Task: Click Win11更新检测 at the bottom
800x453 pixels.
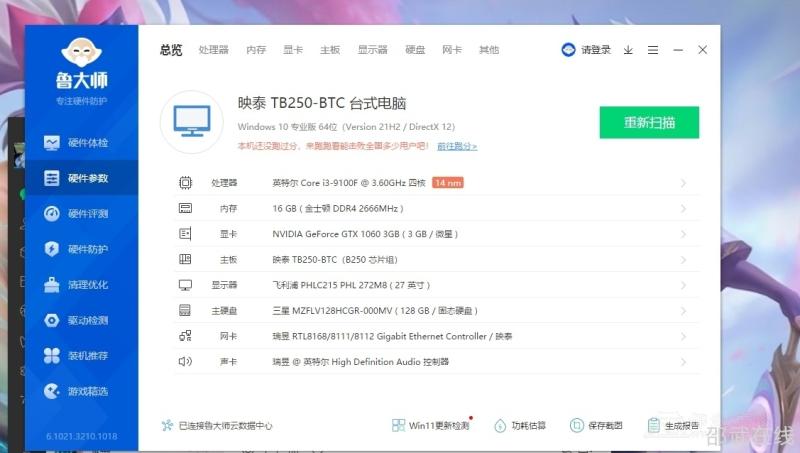Action: pos(431,426)
